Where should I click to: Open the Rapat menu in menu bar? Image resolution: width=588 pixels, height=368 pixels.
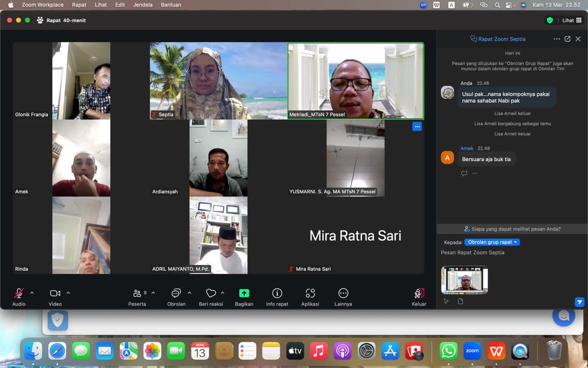79,5
